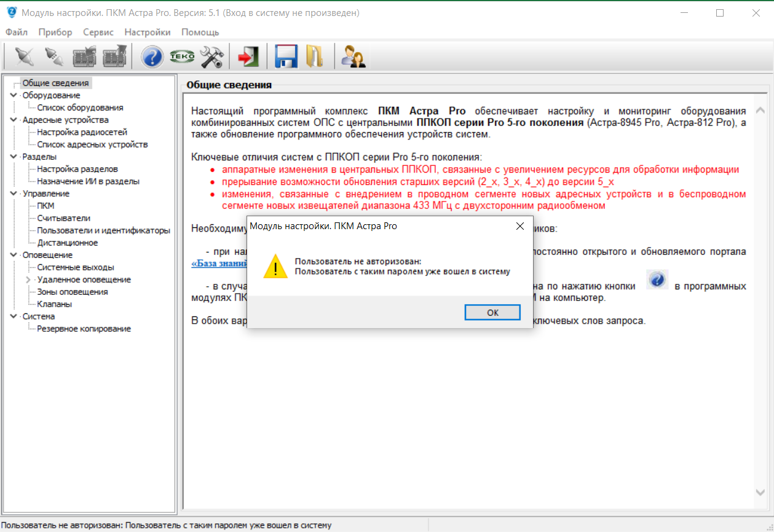Open help with the blue question mark icon

pyautogui.click(x=152, y=57)
